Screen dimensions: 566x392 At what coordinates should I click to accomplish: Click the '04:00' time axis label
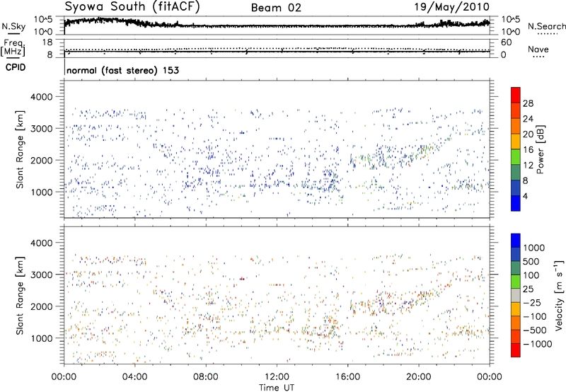(134, 377)
